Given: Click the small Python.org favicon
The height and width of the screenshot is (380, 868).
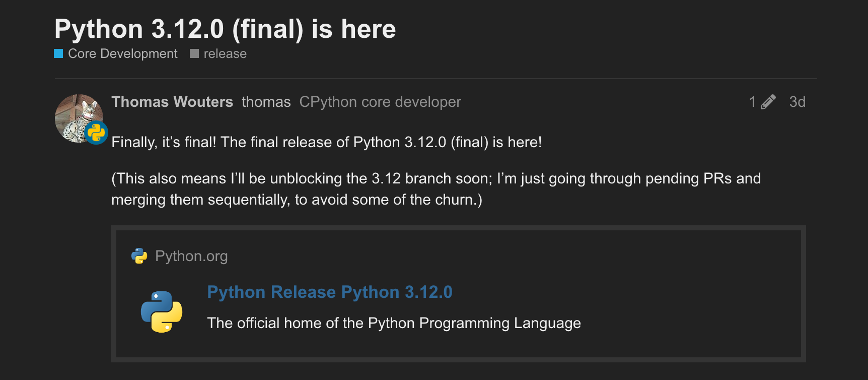Looking at the screenshot, I should pyautogui.click(x=139, y=256).
